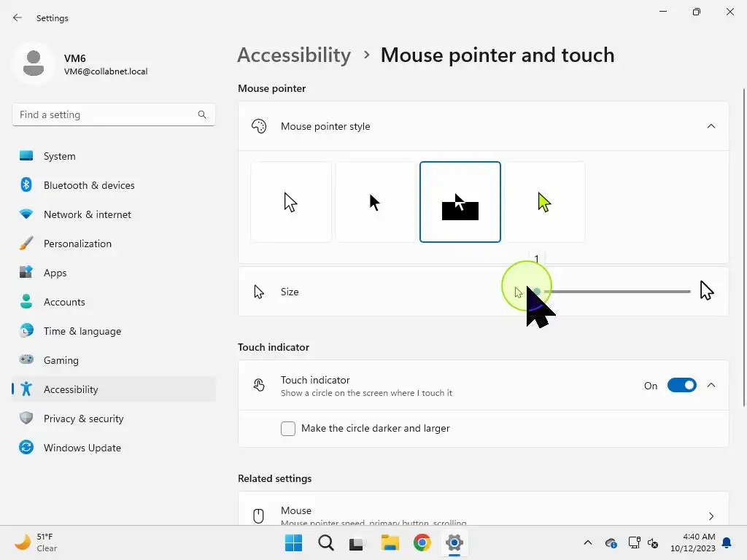Click inside the Find a setting box
The height and width of the screenshot is (560, 747).
pyautogui.click(x=113, y=114)
